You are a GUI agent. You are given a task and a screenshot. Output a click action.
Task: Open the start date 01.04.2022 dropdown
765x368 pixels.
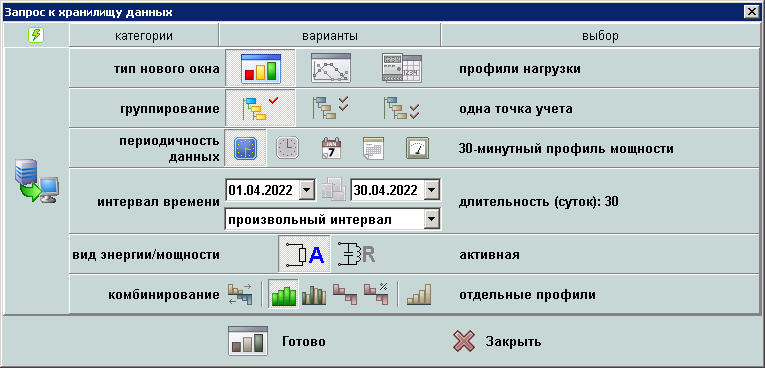[306, 190]
